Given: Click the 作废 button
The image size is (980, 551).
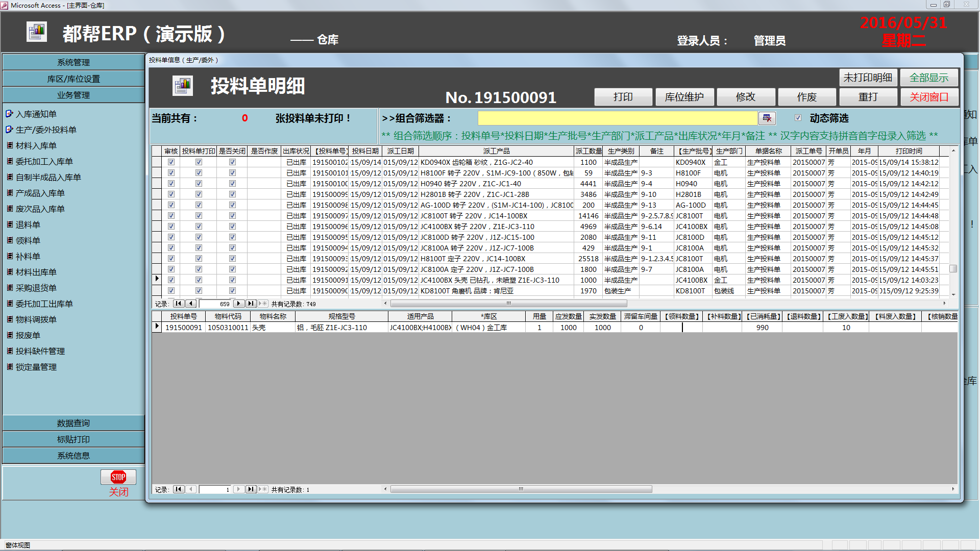Looking at the screenshot, I should pos(807,97).
